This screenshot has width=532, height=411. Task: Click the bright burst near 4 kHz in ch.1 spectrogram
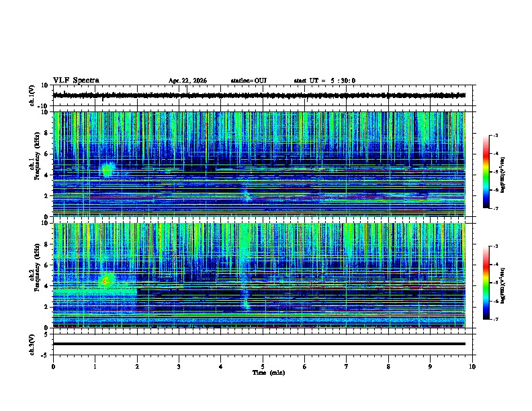107,170
